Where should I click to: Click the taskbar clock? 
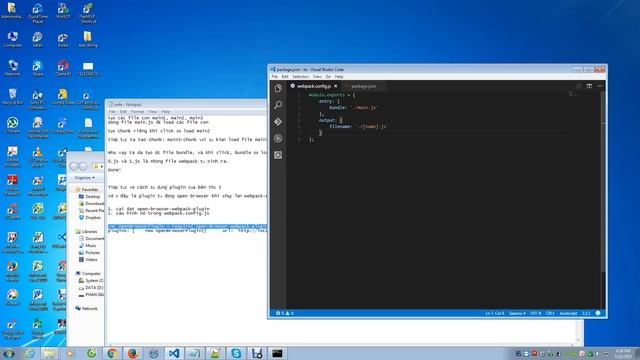623,353
